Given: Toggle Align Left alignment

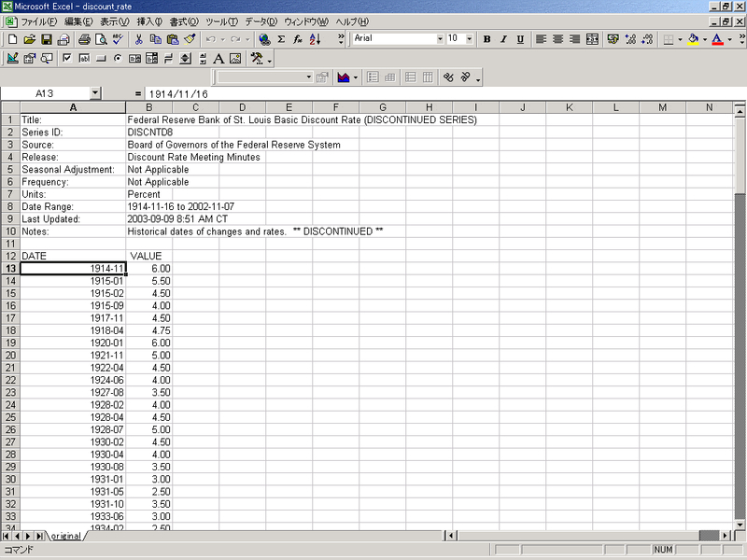Looking at the screenshot, I should (541, 39).
